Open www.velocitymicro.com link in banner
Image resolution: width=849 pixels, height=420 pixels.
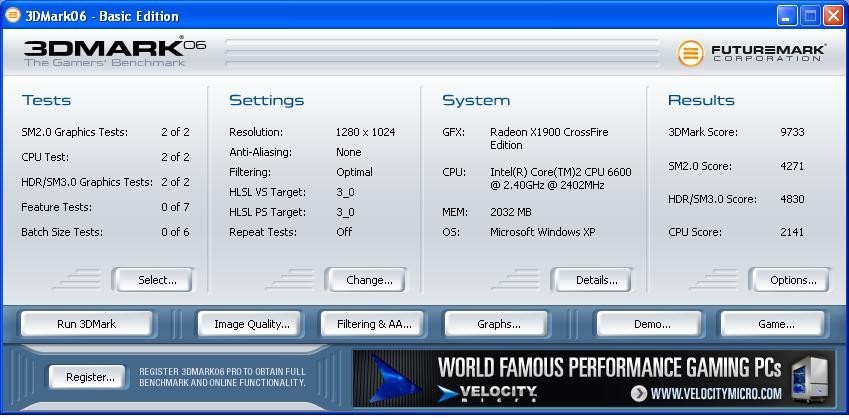pyautogui.click(x=708, y=393)
